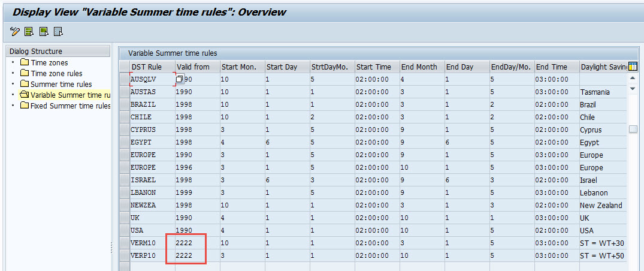
Task: Click the NEWZEA DST Rule cell
Action: [152, 205]
